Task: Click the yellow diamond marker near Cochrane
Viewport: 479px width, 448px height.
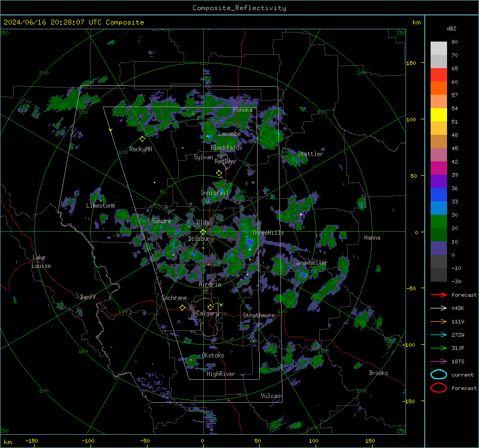Action: tap(183, 307)
